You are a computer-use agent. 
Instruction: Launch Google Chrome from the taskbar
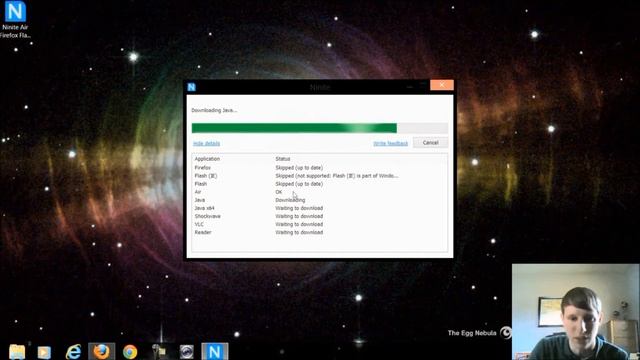[130, 352]
